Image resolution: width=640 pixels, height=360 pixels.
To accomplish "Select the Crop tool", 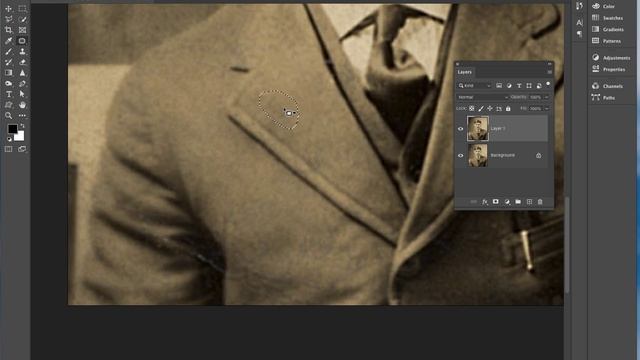I will [x=8, y=30].
